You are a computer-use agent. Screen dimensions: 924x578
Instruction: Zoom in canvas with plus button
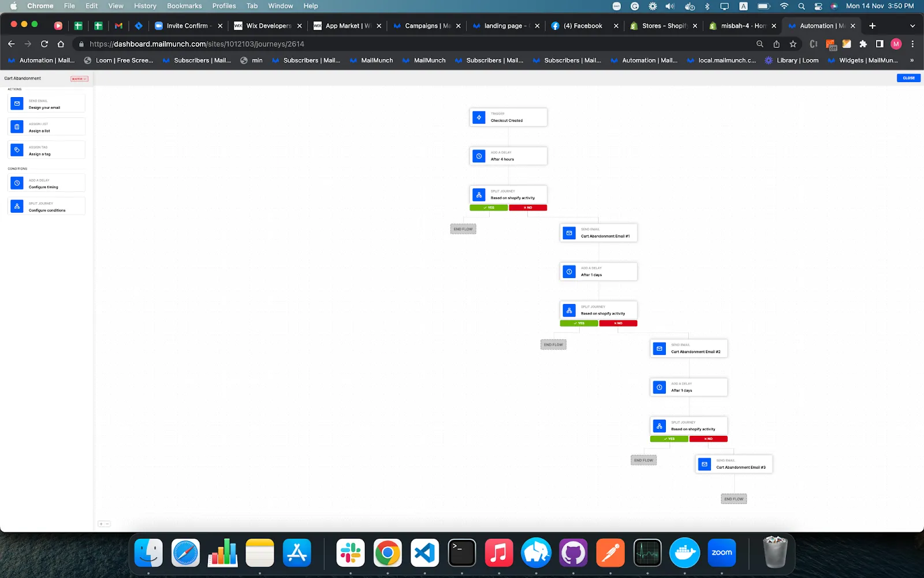tap(101, 524)
